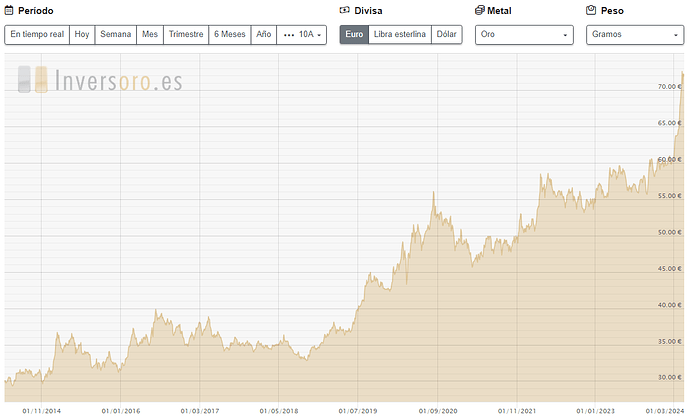The width and height of the screenshot is (690, 419).
Task: Switch currency to Dólar
Action: [446, 34]
